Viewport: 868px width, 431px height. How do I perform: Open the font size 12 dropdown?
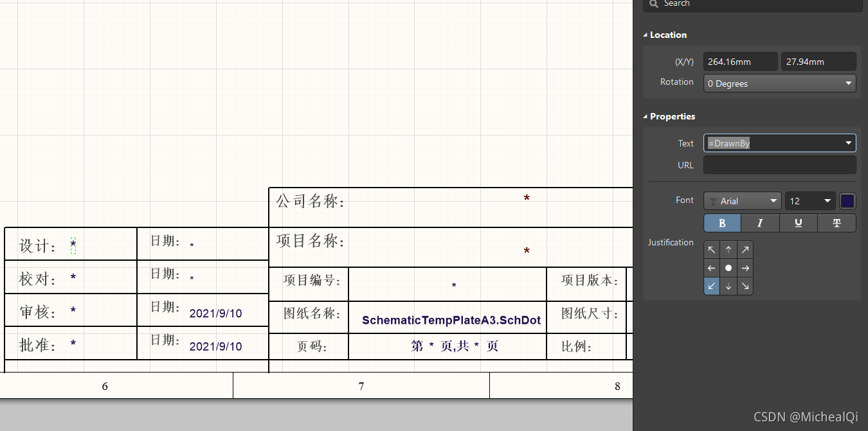click(x=809, y=201)
